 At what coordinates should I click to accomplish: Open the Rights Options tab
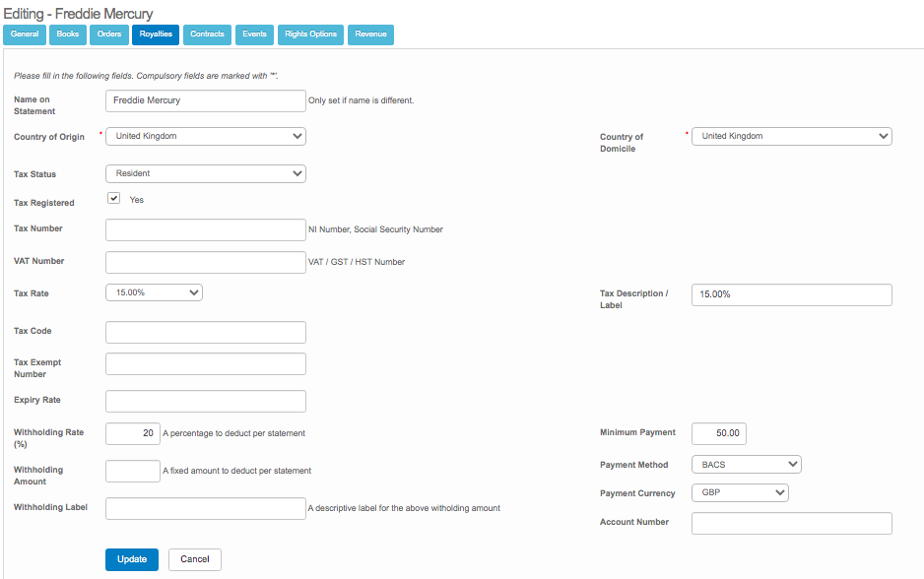[310, 34]
